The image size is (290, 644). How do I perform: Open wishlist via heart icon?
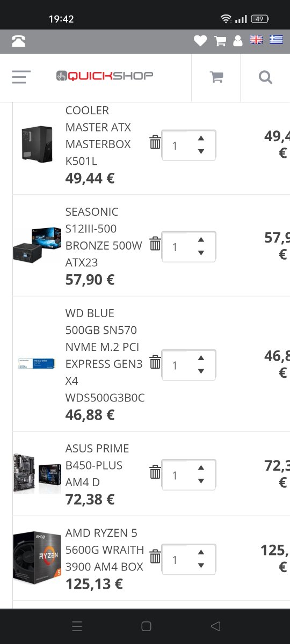coord(200,41)
